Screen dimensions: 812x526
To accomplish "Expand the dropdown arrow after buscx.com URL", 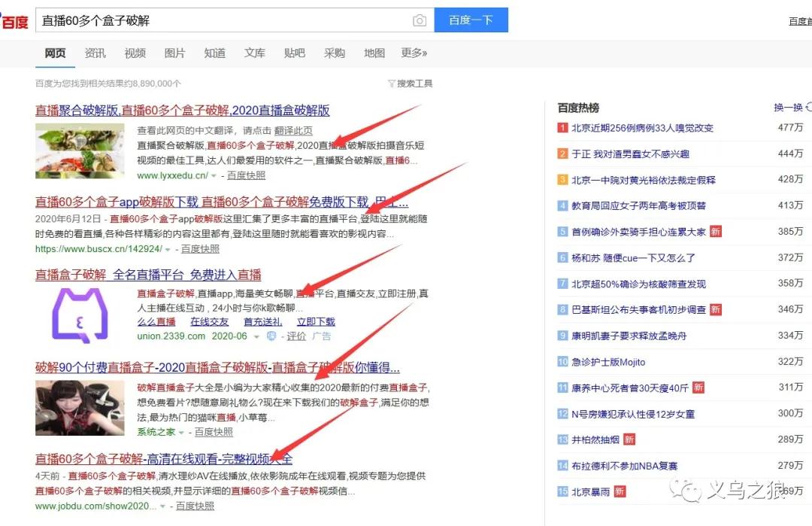I will point(168,249).
